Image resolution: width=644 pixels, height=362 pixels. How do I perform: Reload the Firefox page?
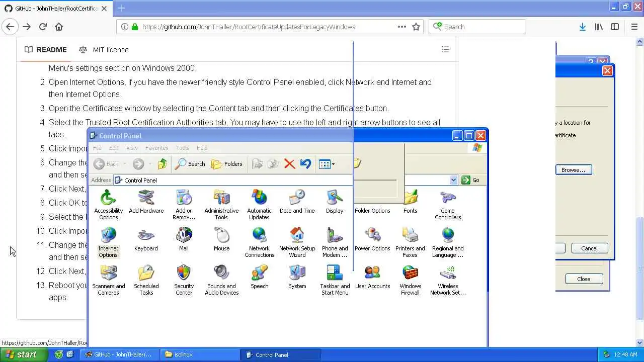43,27
